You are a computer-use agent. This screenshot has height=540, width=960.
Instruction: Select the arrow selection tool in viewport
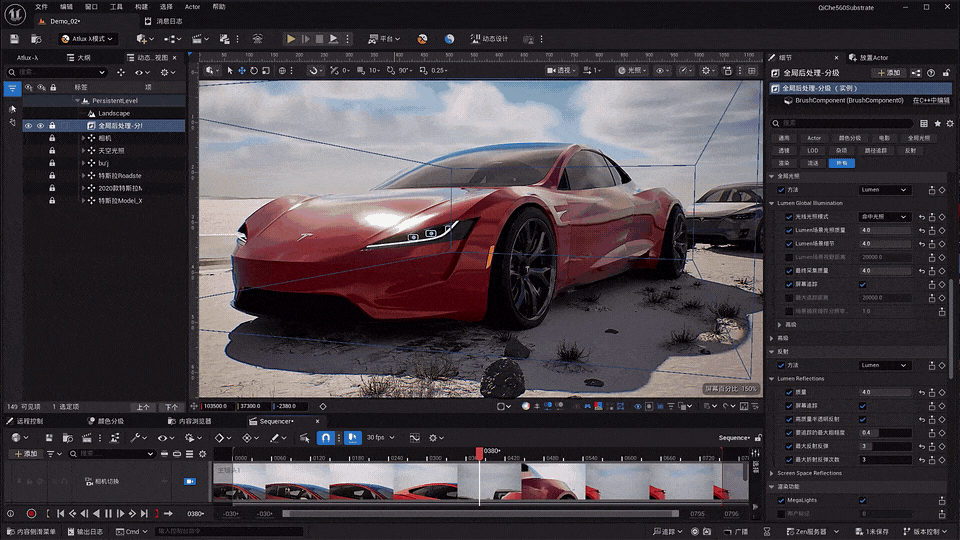coord(230,70)
